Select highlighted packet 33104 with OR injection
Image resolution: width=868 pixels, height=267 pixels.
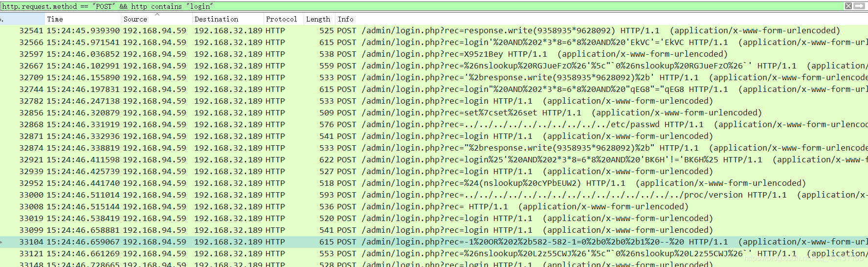[x=434, y=242]
